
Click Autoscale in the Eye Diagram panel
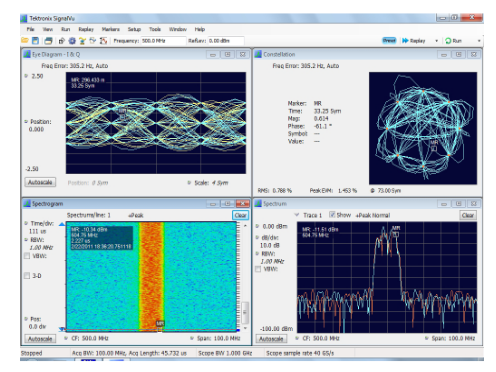(x=40, y=182)
